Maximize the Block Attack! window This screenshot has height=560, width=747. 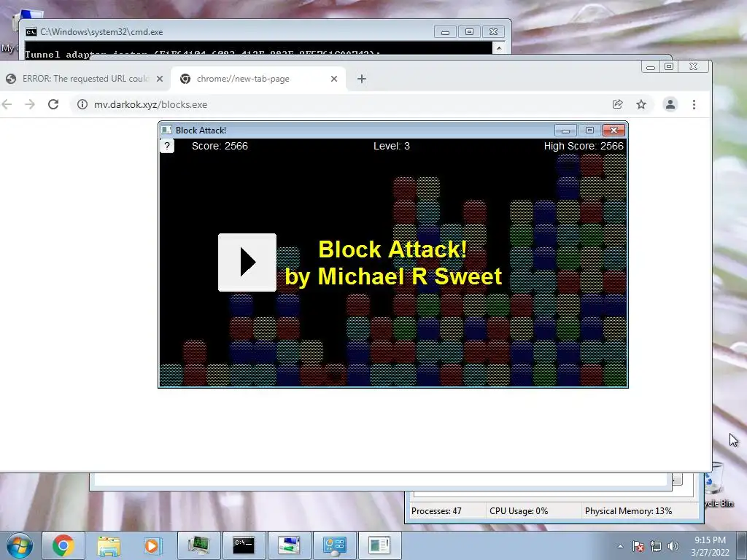point(589,130)
